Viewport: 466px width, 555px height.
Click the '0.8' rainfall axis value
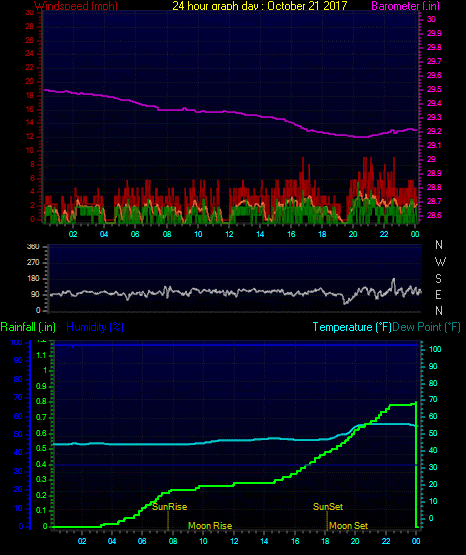41,402
